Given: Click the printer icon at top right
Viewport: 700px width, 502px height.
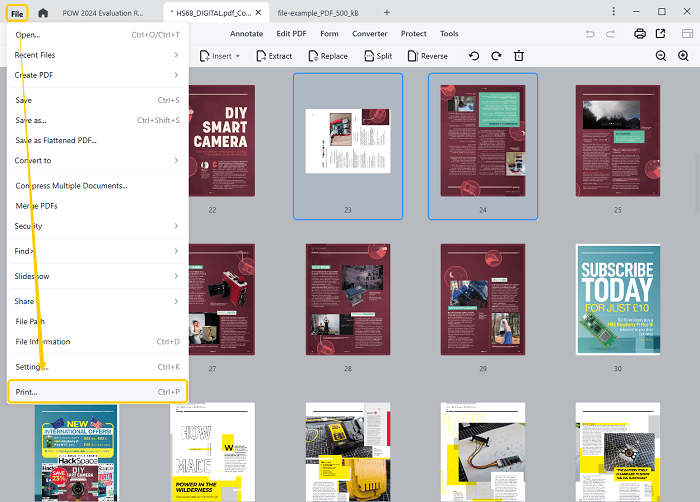Looking at the screenshot, I should click(640, 34).
